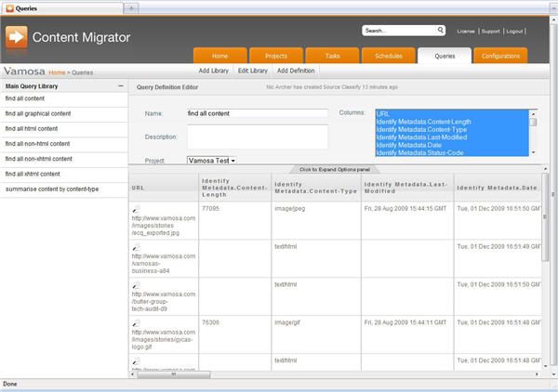Click the image/gif content-type cell
The height and width of the screenshot is (392, 558).
pyautogui.click(x=316, y=334)
